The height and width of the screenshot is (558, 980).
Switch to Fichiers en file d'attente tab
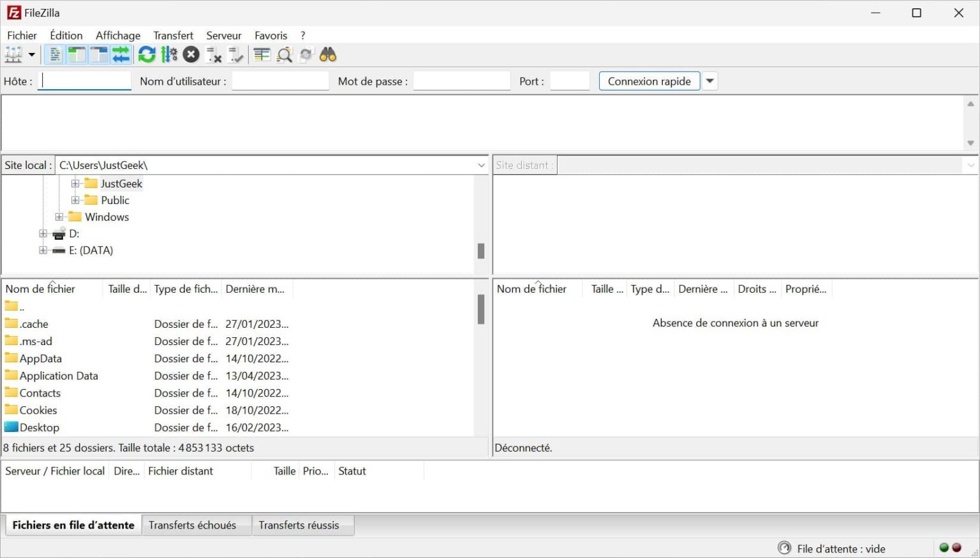[73, 525]
